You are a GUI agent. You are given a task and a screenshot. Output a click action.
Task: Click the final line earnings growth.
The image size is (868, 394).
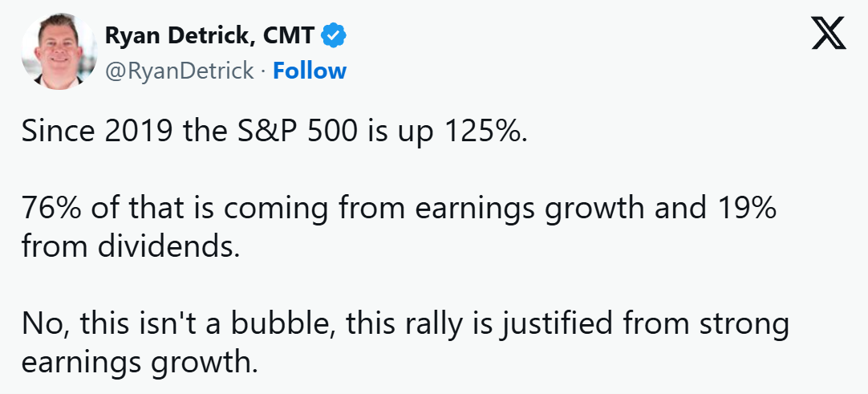pos(140,360)
